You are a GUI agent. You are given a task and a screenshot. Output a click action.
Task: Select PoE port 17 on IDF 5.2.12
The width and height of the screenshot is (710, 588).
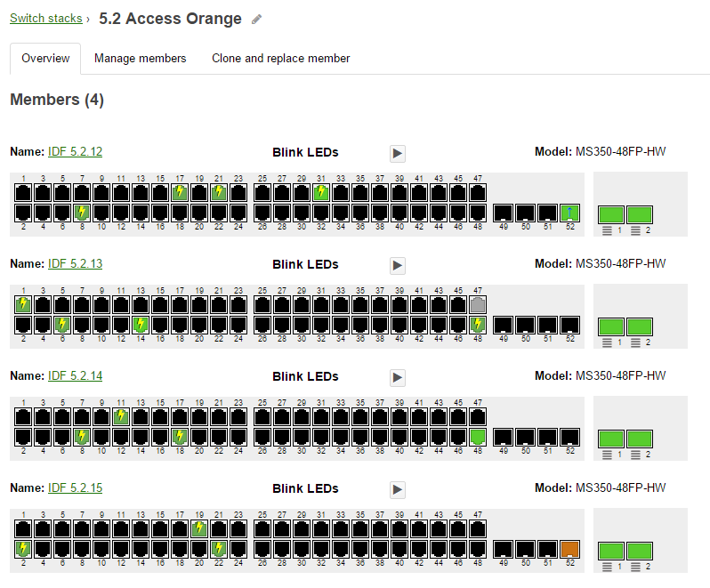click(x=180, y=191)
